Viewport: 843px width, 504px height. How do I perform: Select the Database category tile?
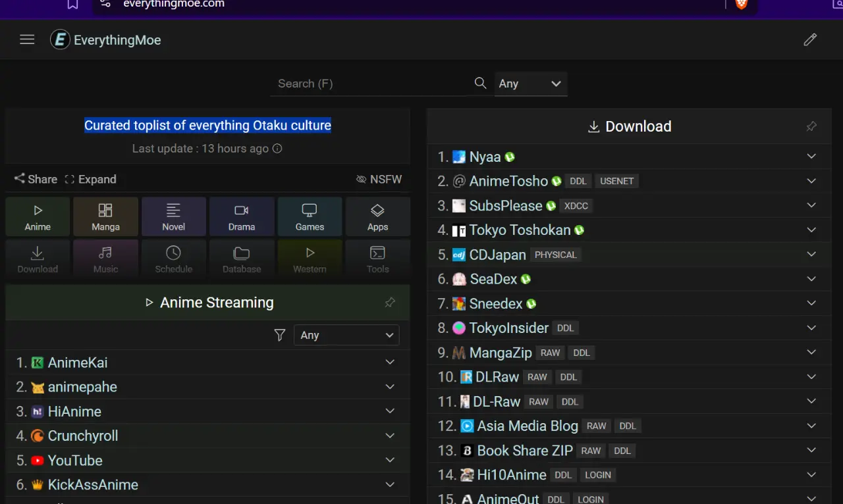click(x=242, y=259)
